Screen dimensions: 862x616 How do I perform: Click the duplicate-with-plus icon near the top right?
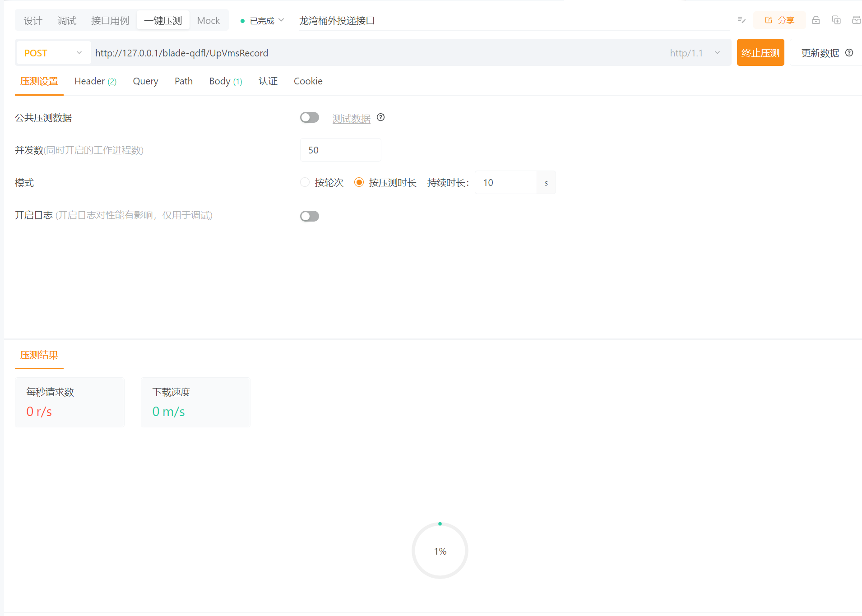tap(836, 20)
